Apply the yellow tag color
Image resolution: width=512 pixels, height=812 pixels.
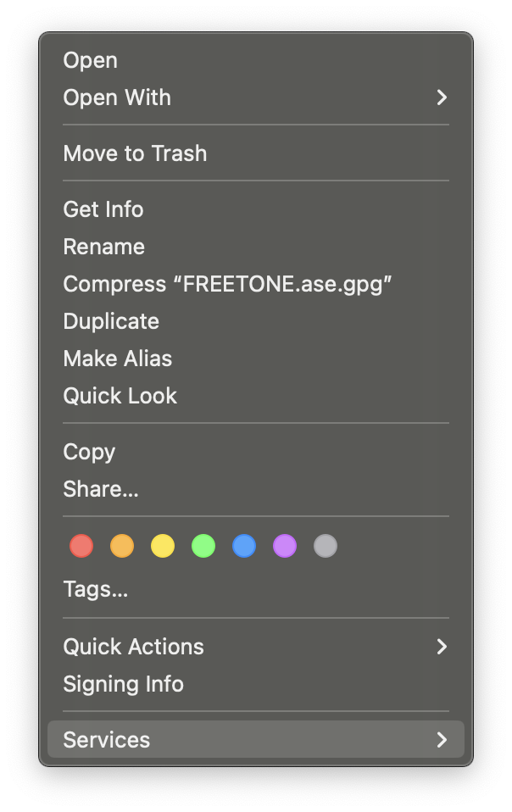coord(163,546)
